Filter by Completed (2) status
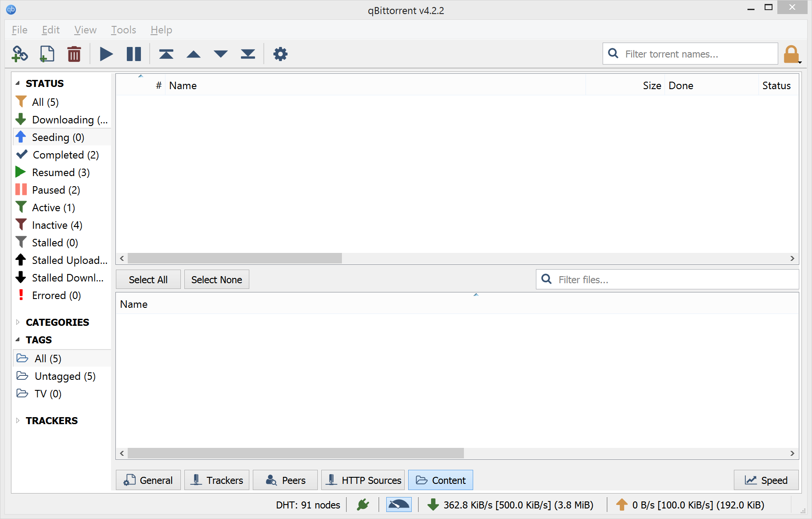812x519 pixels. point(62,155)
